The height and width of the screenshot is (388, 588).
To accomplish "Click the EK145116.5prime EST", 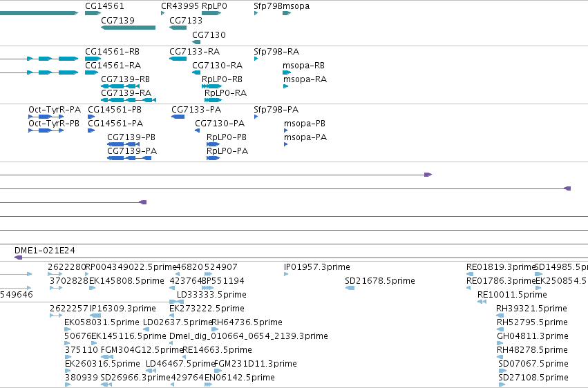I will (93, 343).
